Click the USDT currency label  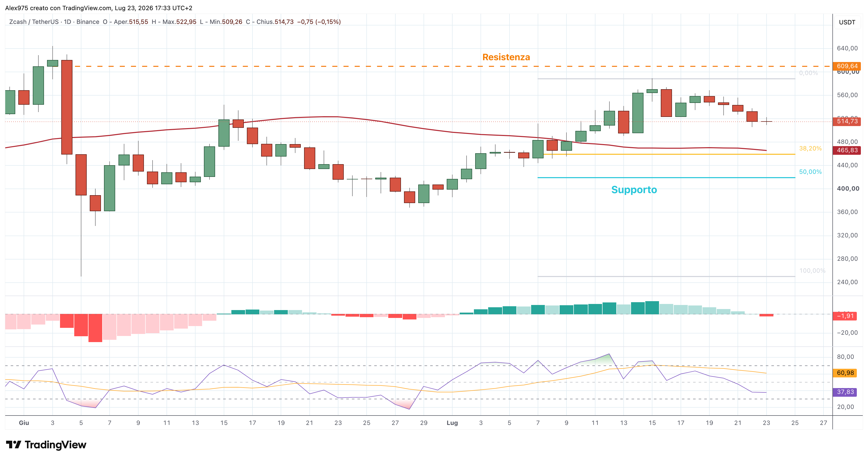[847, 22]
